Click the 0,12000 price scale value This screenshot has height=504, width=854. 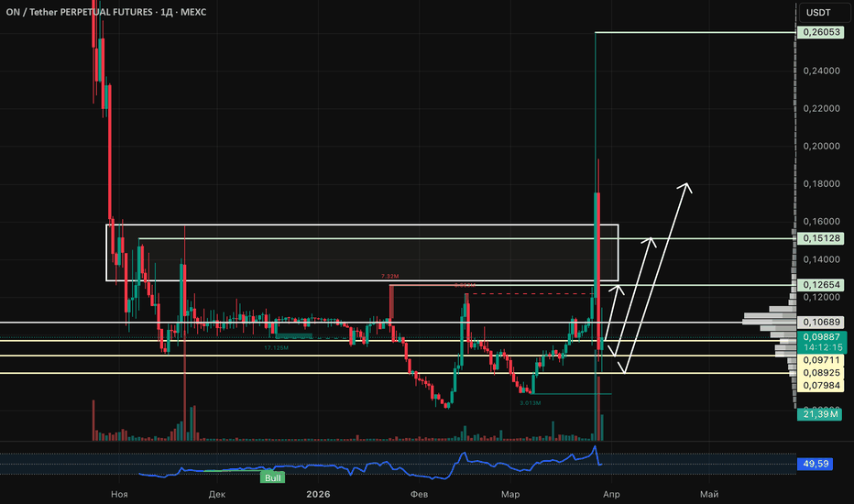click(821, 297)
